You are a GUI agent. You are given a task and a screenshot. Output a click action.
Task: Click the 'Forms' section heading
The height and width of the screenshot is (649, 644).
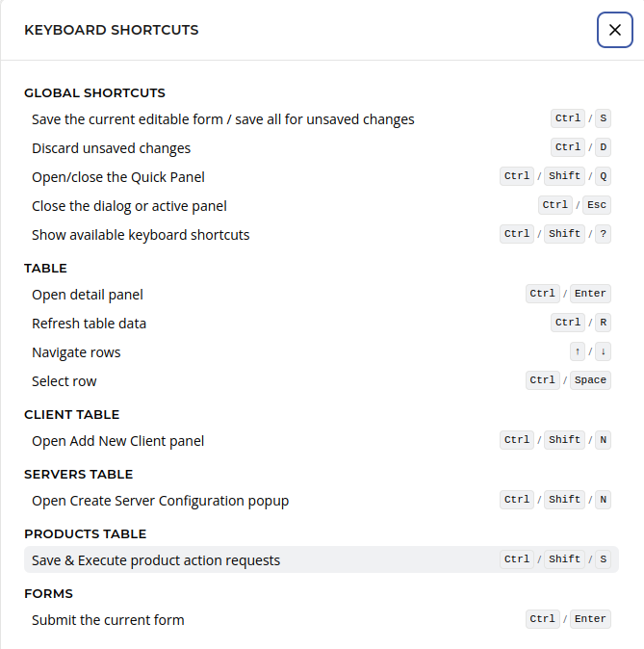[48, 593]
